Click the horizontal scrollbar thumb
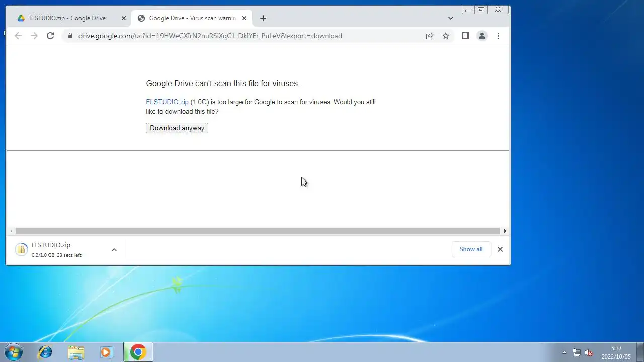The height and width of the screenshot is (362, 644). pyautogui.click(x=258, y=231)
